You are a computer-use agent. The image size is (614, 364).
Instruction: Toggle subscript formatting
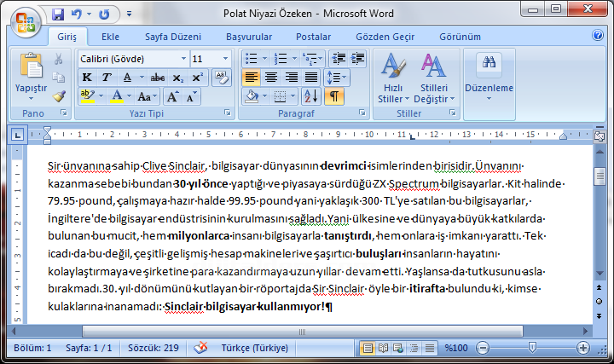tap(177, 78)
